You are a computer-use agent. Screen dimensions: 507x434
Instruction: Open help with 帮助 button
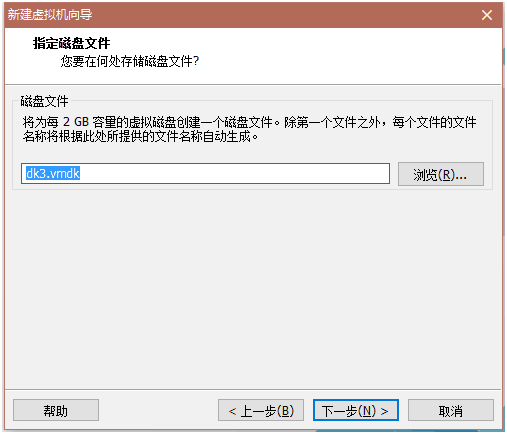pos(56,410)
